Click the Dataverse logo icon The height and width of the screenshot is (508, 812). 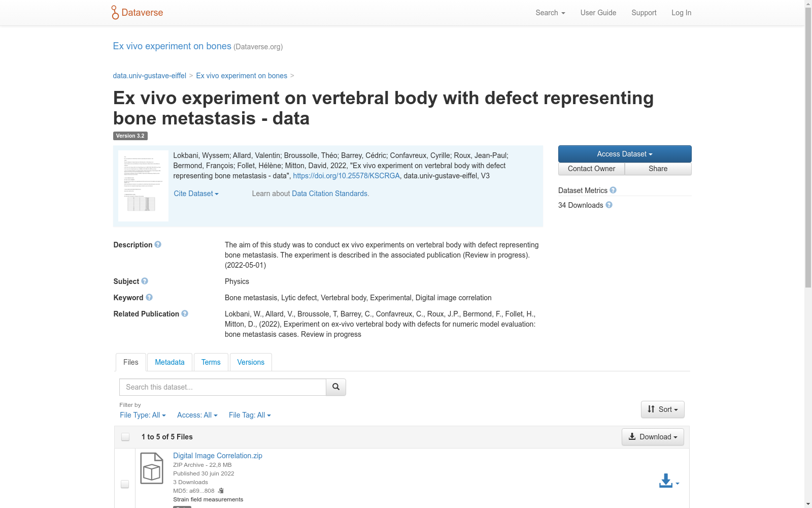tap(115, 13)
